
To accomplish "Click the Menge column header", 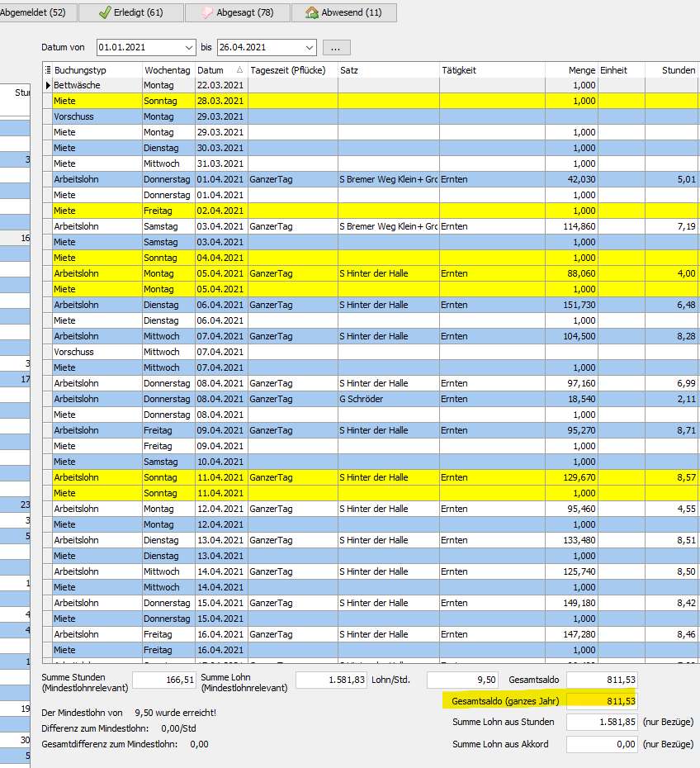I will (571, 70).
